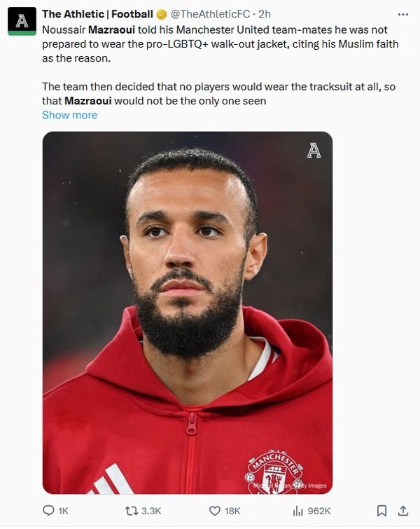The image size is (420, 529).
Task: Open The Athletic | Football display name
Action: (97, 14)
